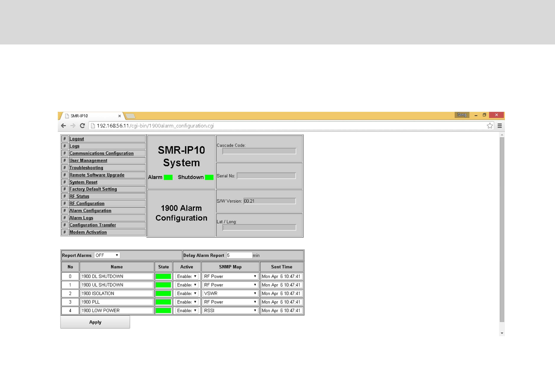The width and height of the screenshot is (555, 392).
Task: Click the Apply button
Action: (95, 322)
